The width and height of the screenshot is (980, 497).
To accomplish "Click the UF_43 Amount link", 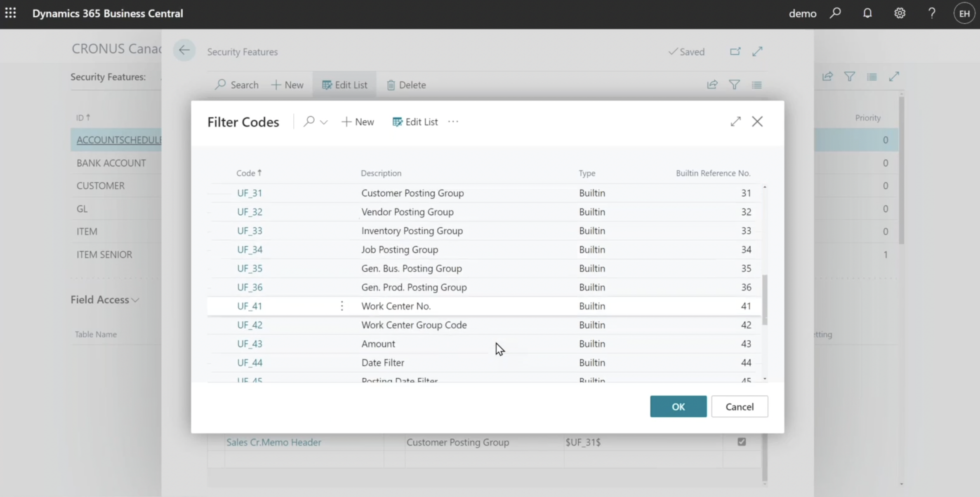I will 249,344.
